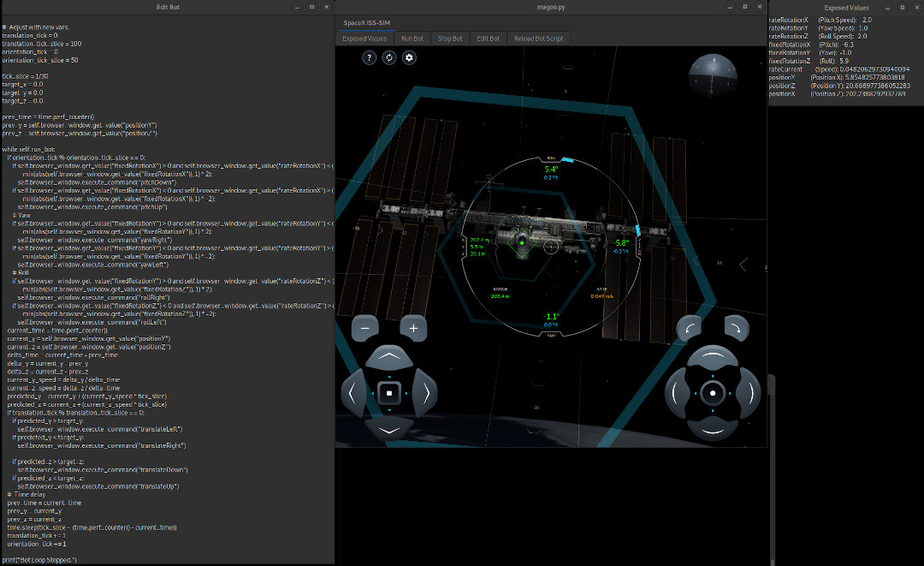This screenshot has width=924, height=566.
Task: Minimize the magoo.py window
Action: pyautogui.click(x=730, y=7)
